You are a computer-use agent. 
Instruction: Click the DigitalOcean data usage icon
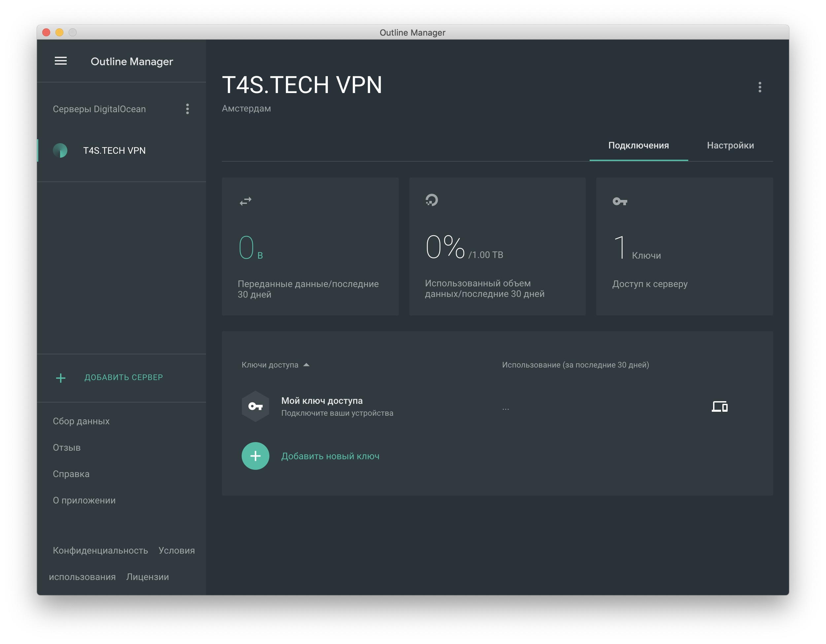431,200
